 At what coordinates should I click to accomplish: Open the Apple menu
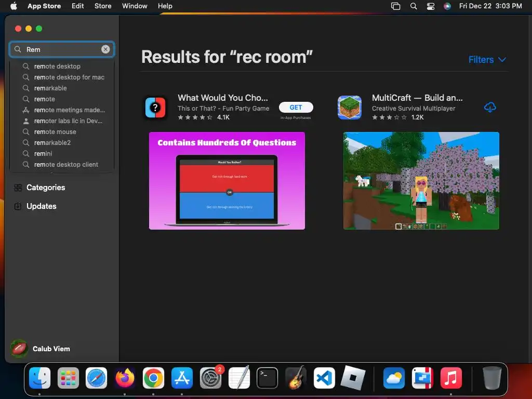point(14,6)
